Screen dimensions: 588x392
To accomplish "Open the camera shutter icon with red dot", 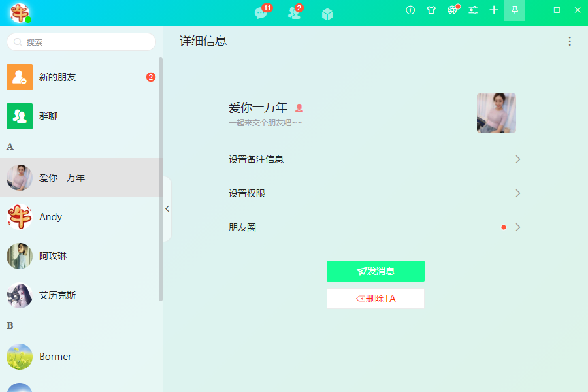I will (x=453, y=10).
